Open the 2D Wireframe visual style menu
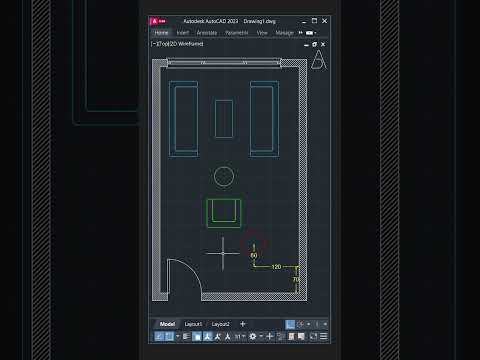The height and width of the screenshot is (360, 480). (186, 44)
